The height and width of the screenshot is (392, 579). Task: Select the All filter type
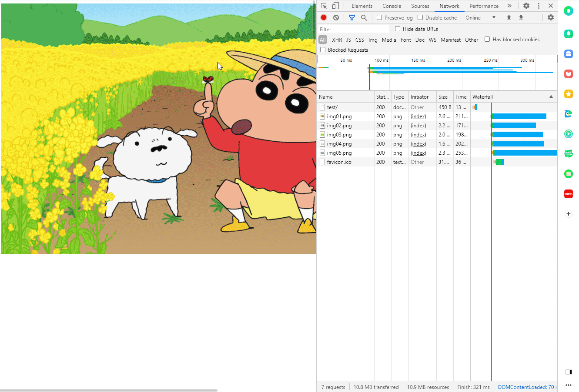322,40
